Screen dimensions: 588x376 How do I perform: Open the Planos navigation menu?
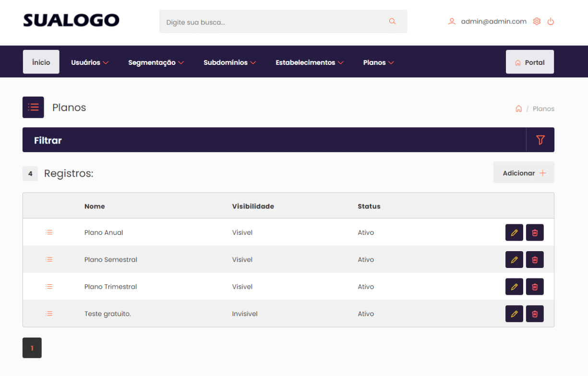379,62
